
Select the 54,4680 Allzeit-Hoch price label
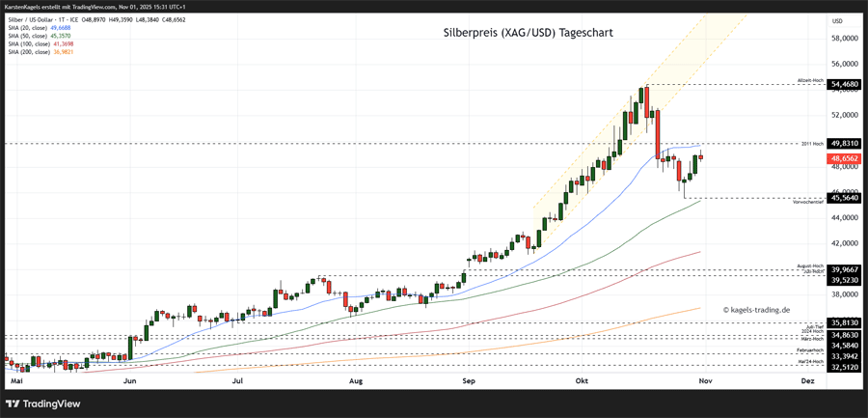[x=845, y=85]
